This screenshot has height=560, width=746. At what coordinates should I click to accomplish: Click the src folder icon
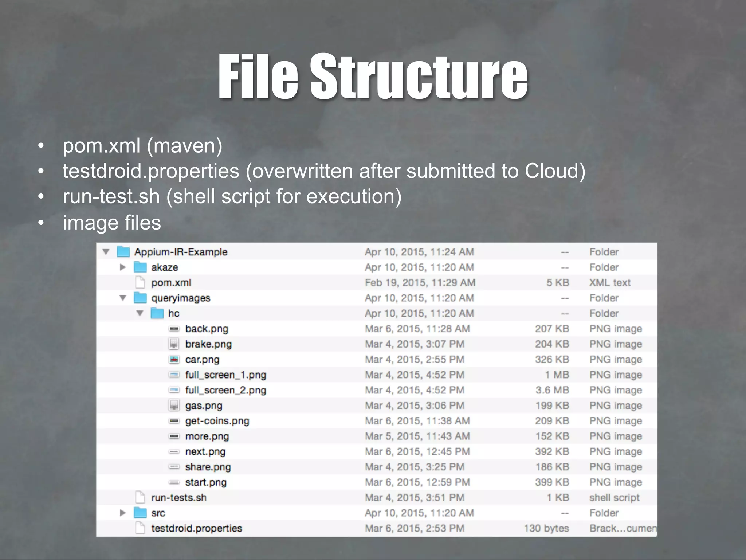(x=140, y=513)
